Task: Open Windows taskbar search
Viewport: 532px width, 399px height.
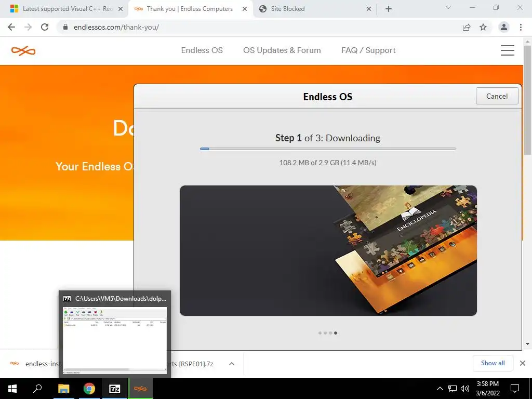Action: coord(37,389)
